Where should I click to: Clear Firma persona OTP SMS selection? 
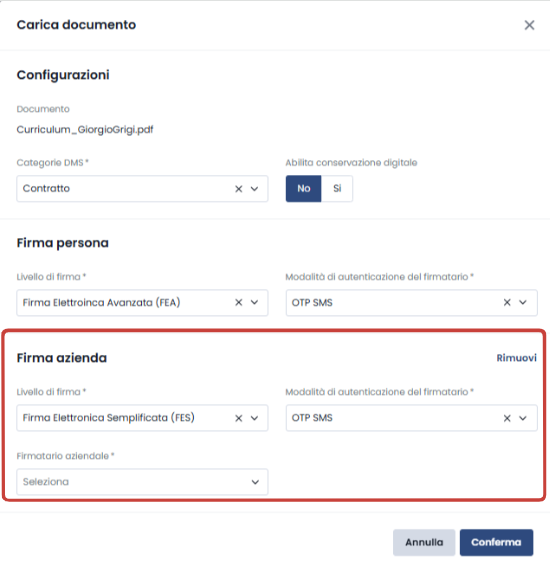[507, 302]
